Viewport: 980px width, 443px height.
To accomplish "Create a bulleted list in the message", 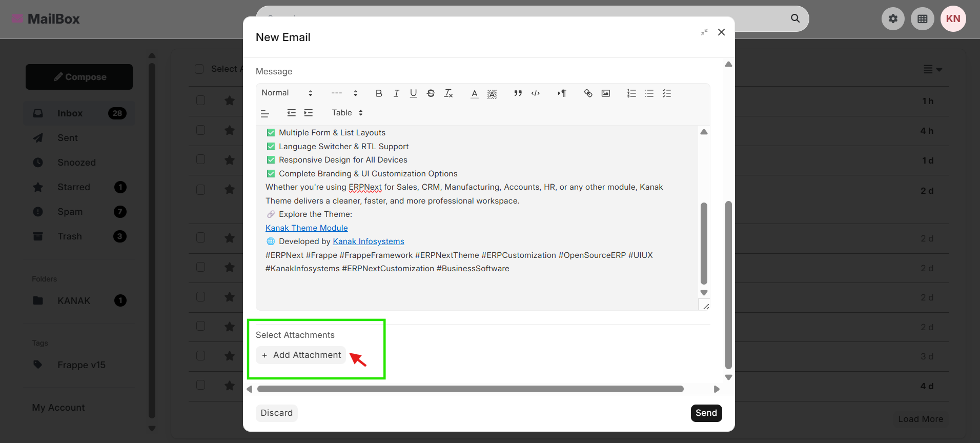I will click(x=649, y=93).
